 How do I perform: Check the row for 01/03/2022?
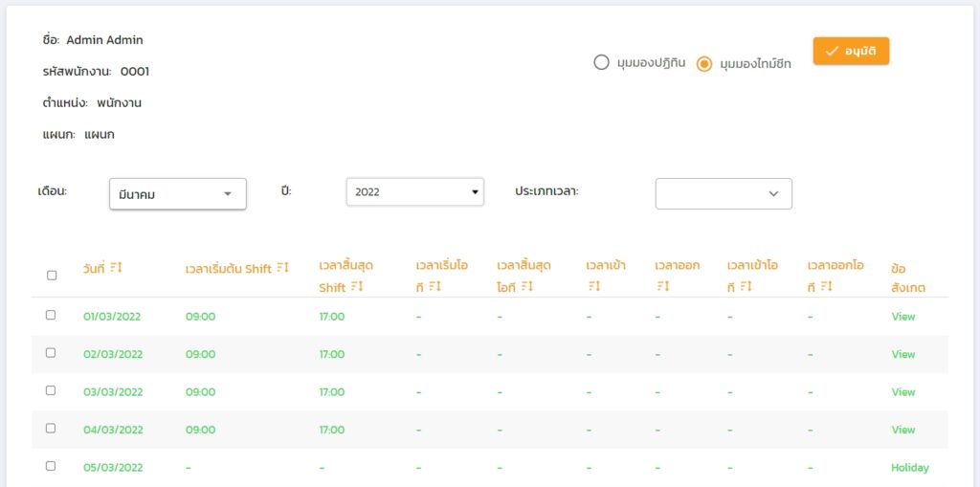coord(51,315)
